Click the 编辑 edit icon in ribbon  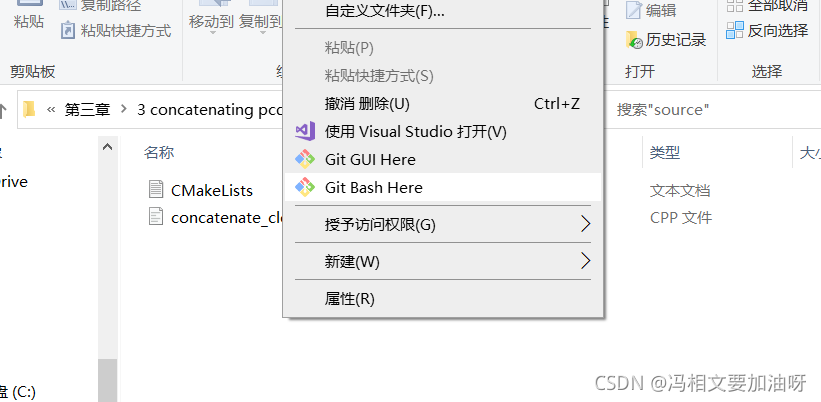pos(634,10)
